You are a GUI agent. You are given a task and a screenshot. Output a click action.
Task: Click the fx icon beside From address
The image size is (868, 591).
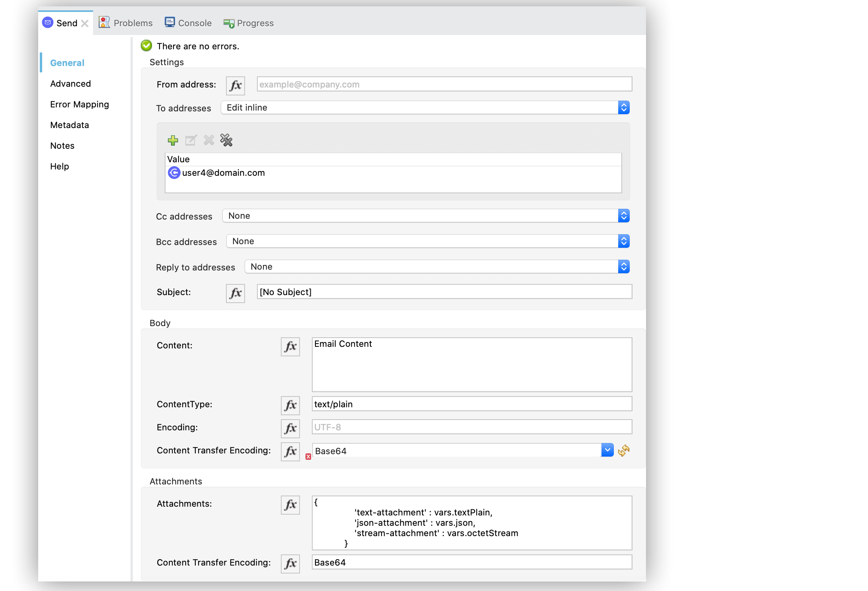[x=235, y=86]
